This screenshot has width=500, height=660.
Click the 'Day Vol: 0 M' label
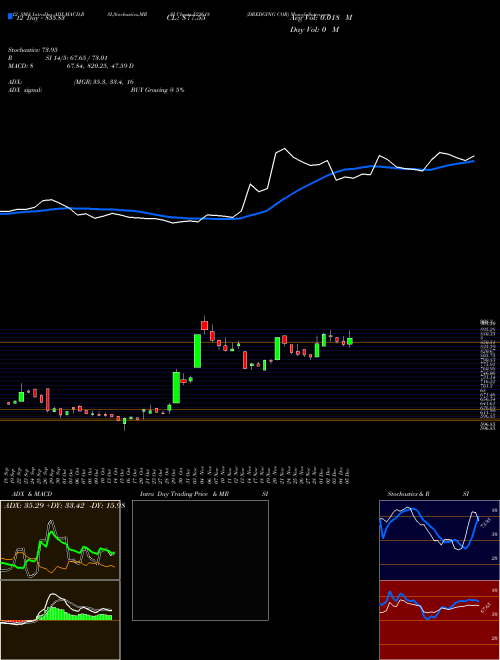point(314,29)
